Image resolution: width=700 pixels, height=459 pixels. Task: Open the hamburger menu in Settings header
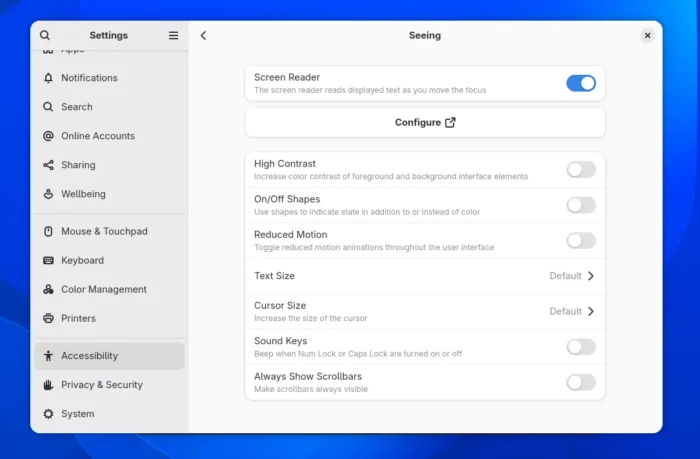tap(173, 35)
